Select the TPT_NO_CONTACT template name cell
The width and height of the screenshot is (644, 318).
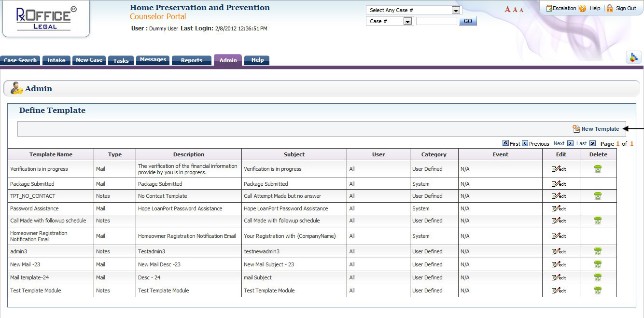point(51,196)
